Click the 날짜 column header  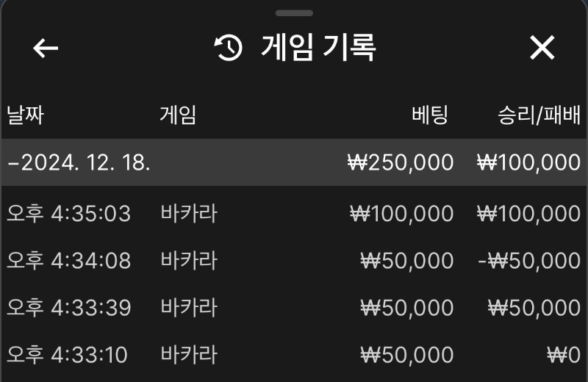tap(26, 115)
